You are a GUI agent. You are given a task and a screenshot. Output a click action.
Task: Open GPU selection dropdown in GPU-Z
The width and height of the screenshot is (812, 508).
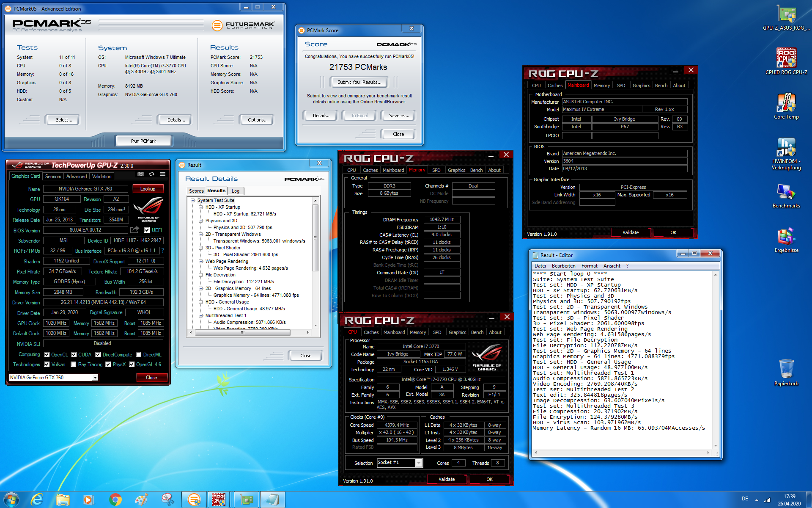(95, 378)
